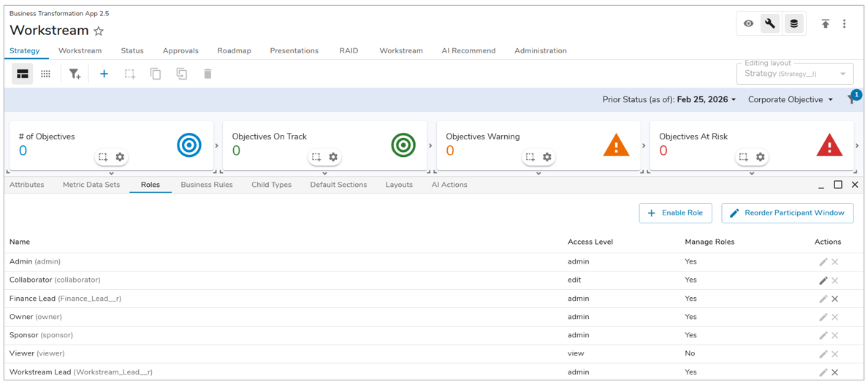Click the trash delete icon in toolbar

click(x=208, y=74)
